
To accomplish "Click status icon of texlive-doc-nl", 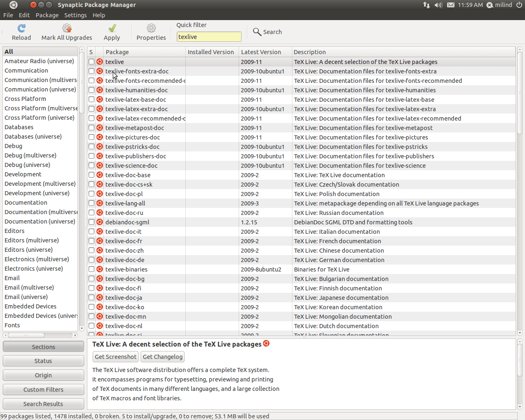I will coord(100,326).
